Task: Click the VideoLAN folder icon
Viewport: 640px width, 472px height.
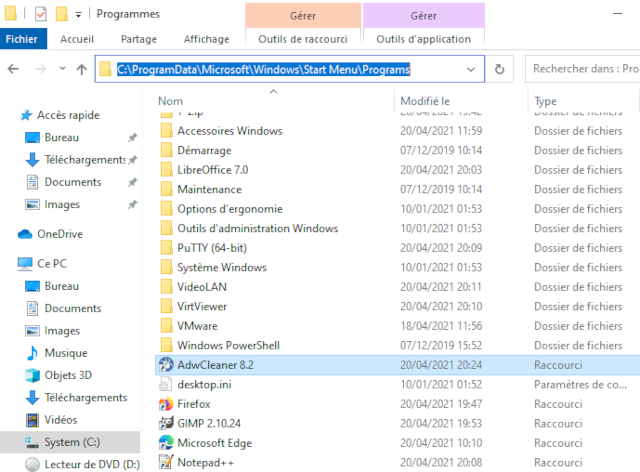Action: [166, 287]
